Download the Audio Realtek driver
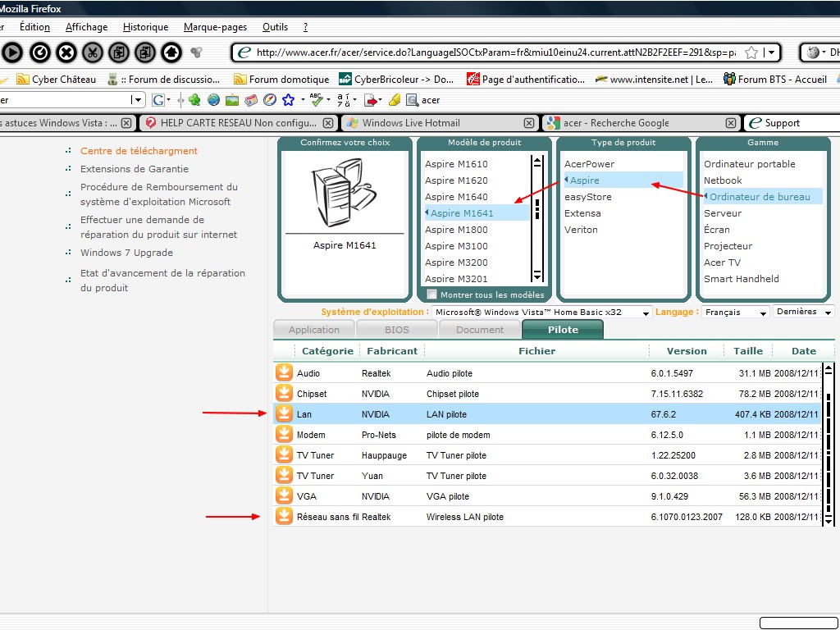This screenshot has width=840, height=630. pos(284,373)
